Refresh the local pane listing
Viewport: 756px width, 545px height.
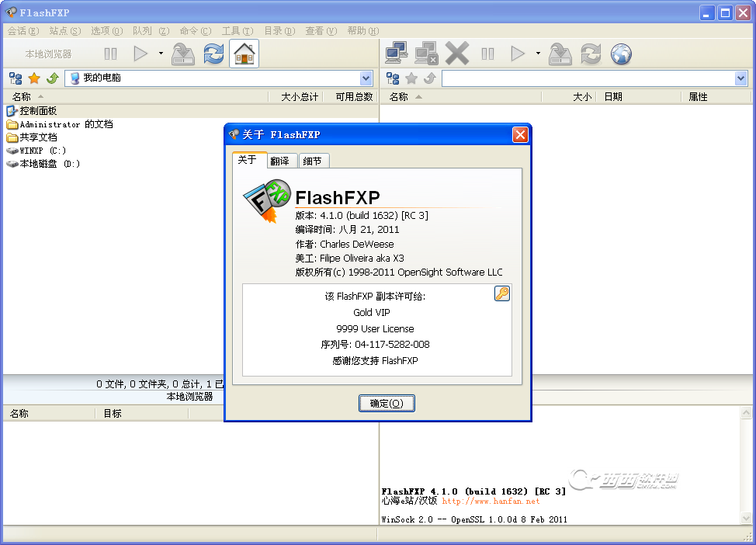pos(213,54)
